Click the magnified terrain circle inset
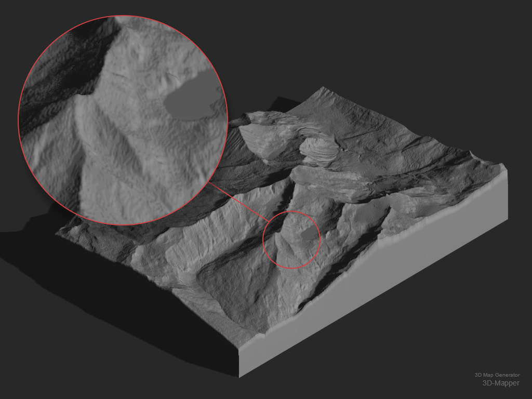Viewport: 532px width, 399px height. [123, 120]
